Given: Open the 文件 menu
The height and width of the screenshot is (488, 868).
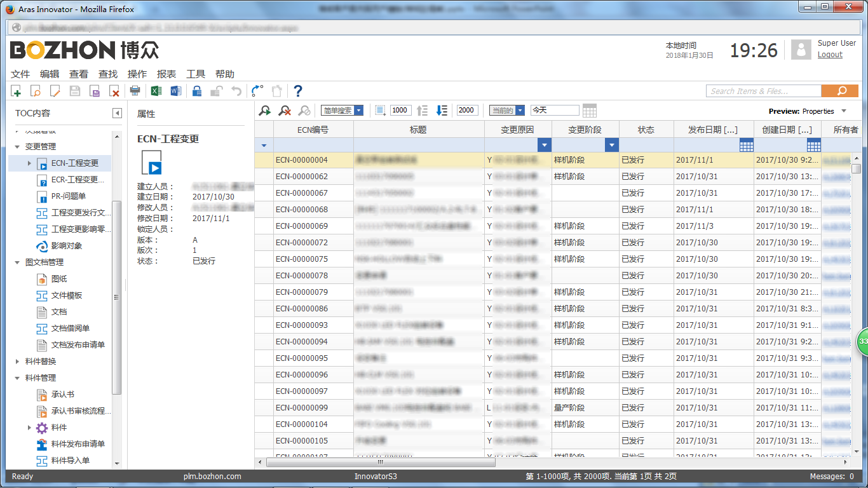Looking at the screenshot, I should pos(20,74).
